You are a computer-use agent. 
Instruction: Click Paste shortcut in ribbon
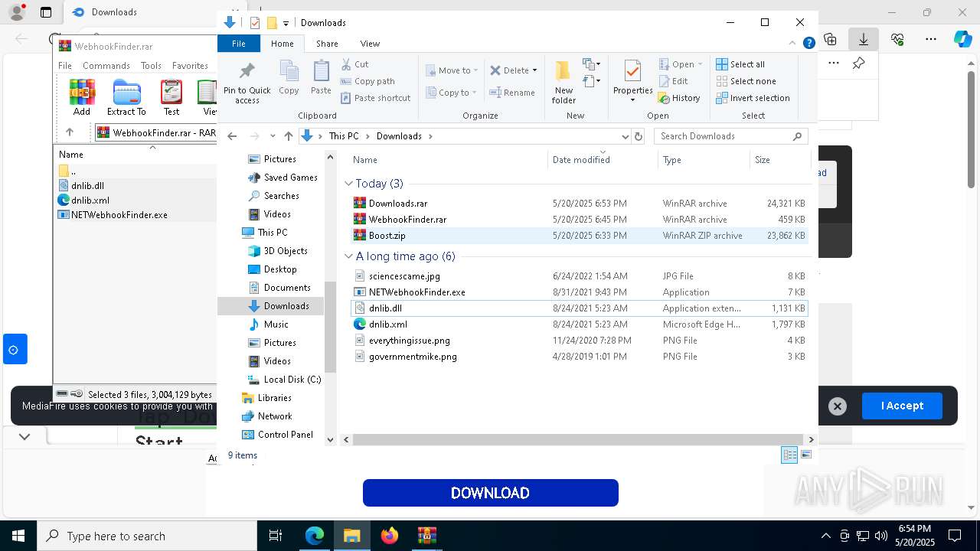tap(375, 98)
